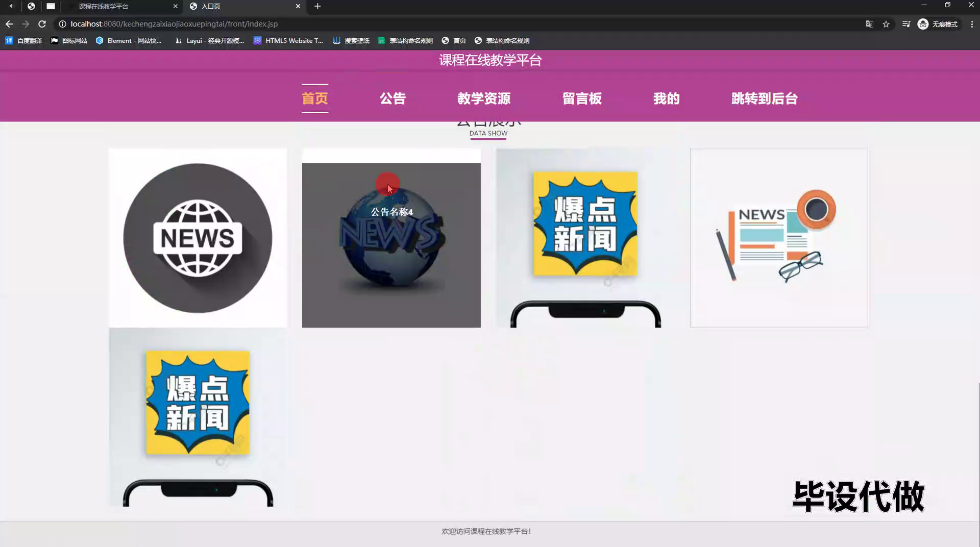Screen dimensions: 980x547
Task: Open the Layui bookmark
Action: pos(209,40)
